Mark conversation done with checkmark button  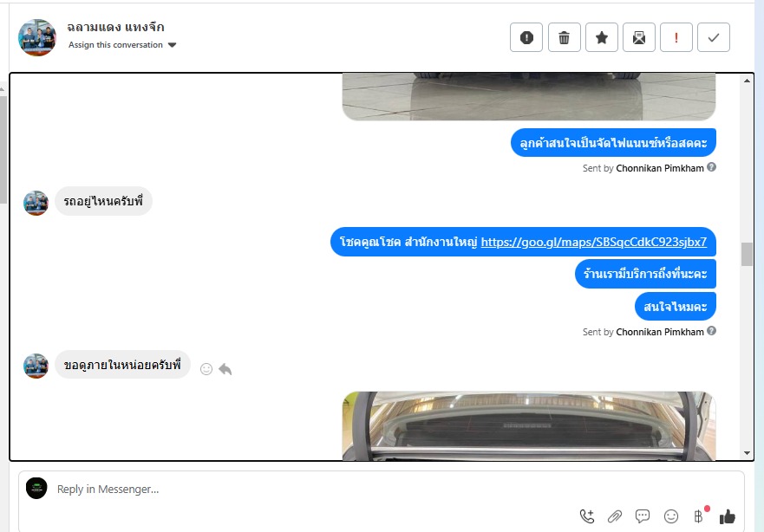click(x=714, y=37)
